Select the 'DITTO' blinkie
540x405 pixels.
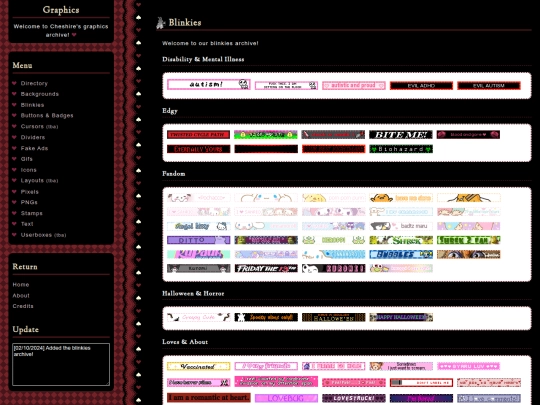(x=198, y=240)
